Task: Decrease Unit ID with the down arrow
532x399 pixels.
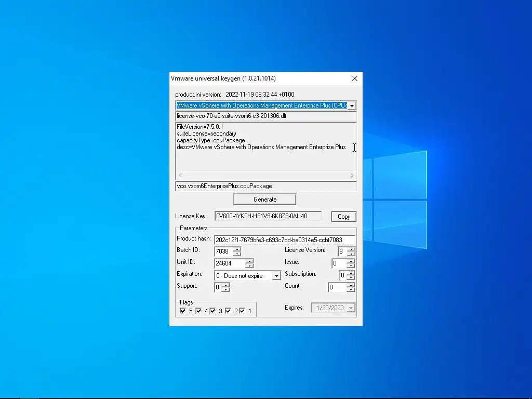Action: pyautogui.click(x=249, y=265)
